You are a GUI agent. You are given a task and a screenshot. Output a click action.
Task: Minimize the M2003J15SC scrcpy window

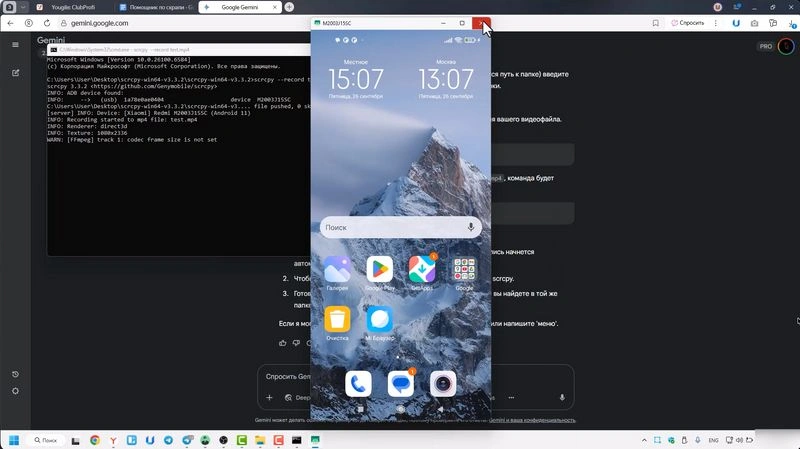(x=443, y=23)
